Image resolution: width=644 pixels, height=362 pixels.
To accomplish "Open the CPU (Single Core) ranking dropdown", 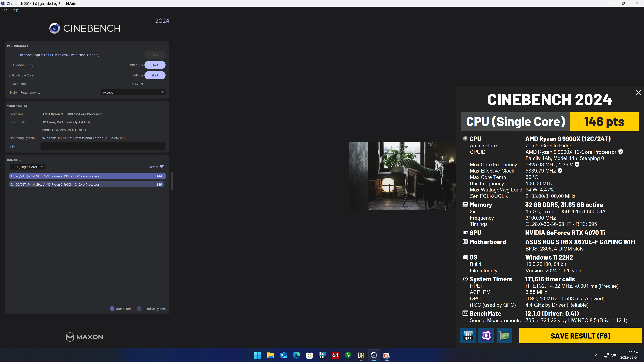I will (x=27, y=167).
